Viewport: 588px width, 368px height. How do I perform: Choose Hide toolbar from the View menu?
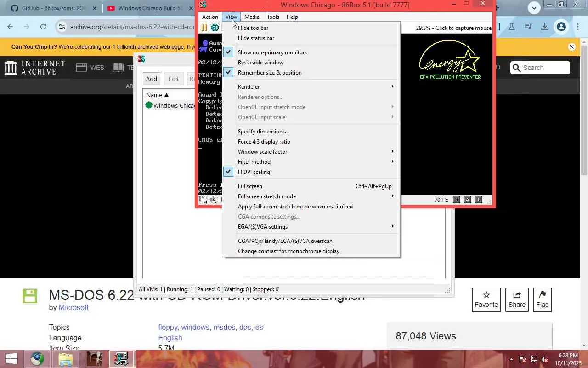(311, 28)
